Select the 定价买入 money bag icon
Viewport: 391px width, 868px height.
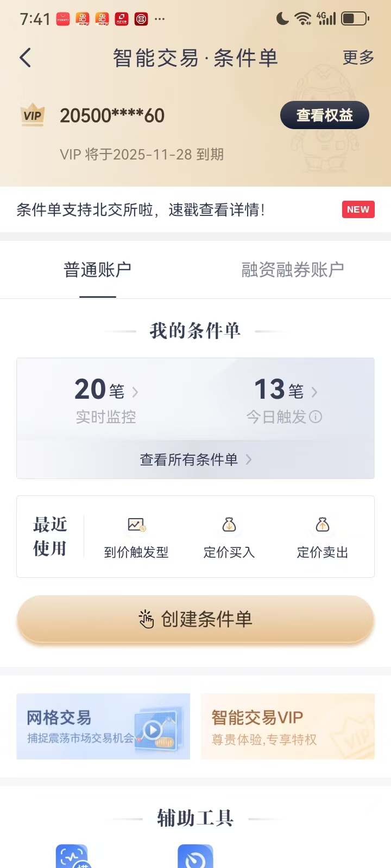(x=229, y=525)
